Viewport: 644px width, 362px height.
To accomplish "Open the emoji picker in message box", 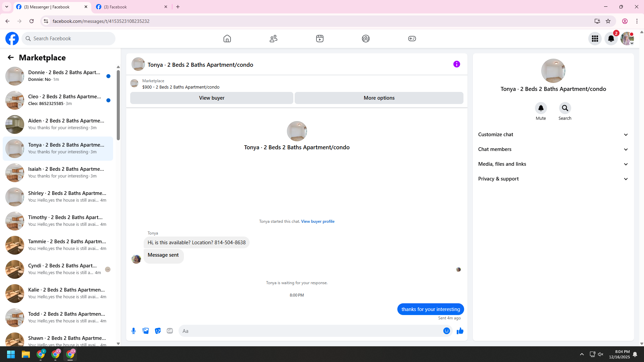I will tap(447, 331).
